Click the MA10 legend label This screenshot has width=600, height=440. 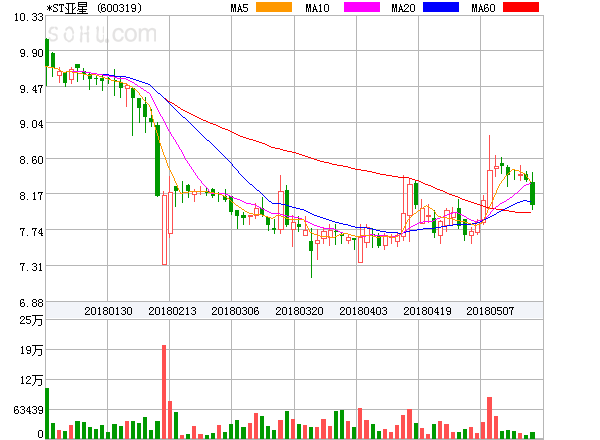point(317,8)
